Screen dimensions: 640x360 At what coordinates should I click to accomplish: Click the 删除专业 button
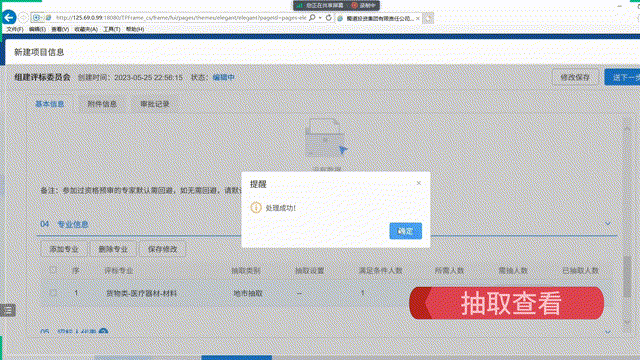coord(113,249)
